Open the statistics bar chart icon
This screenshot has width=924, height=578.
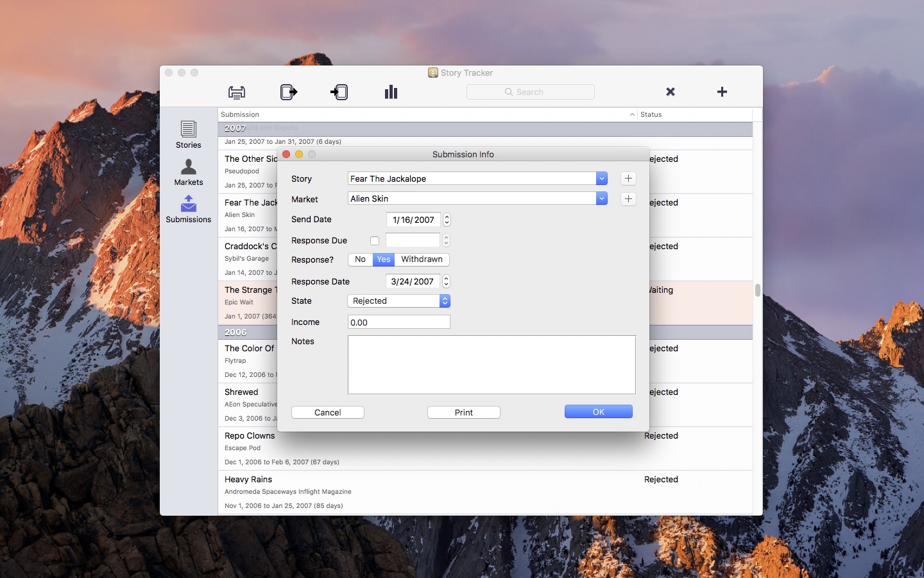point(391,92)
